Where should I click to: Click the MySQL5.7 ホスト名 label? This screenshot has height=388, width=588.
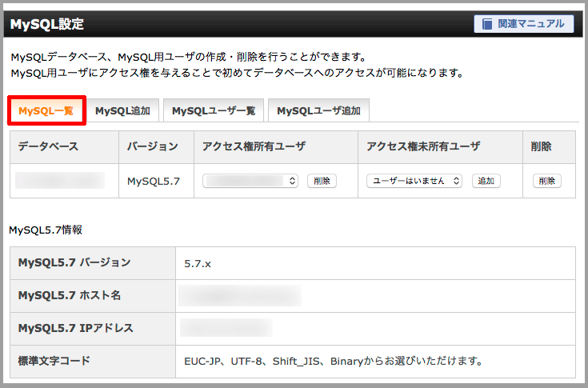point(70,295)
